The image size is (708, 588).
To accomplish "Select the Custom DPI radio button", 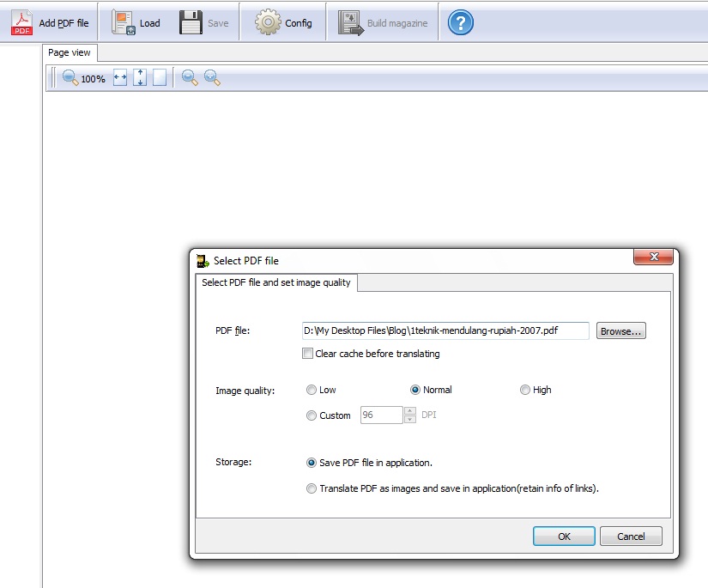I will click(x=312, y=415).
